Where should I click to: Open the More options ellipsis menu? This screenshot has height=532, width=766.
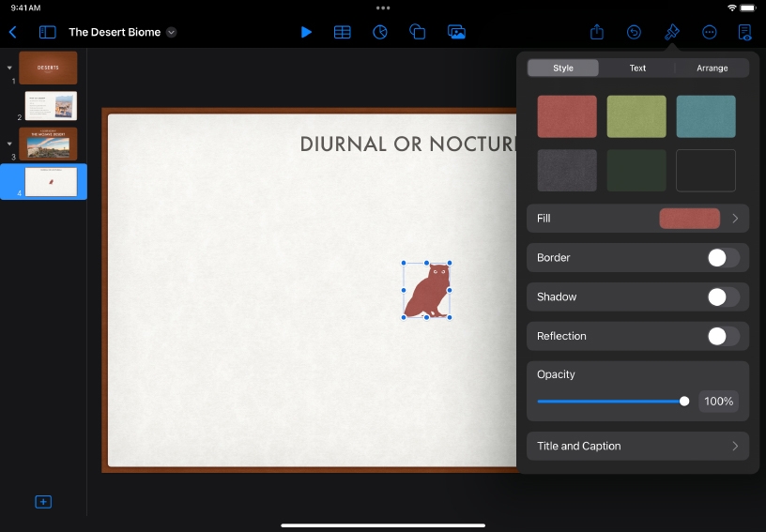[710, 32]
